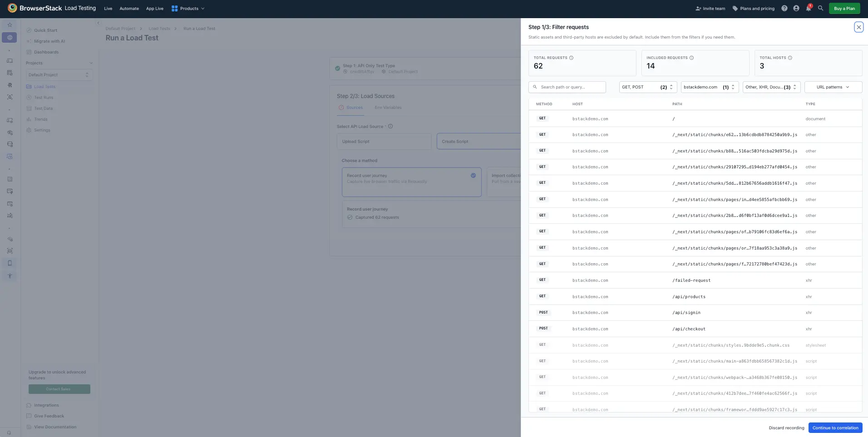Image resolution: width=868 pixels, height=437 pixels.
Task: Open the bstackdemo.com host filter dropdown
Action: (710, 87)
